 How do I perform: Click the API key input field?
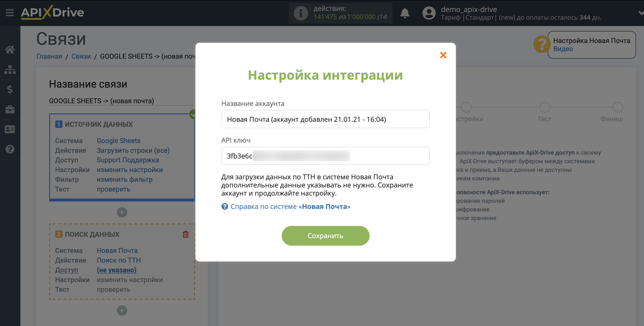click(x=325, y=156)
